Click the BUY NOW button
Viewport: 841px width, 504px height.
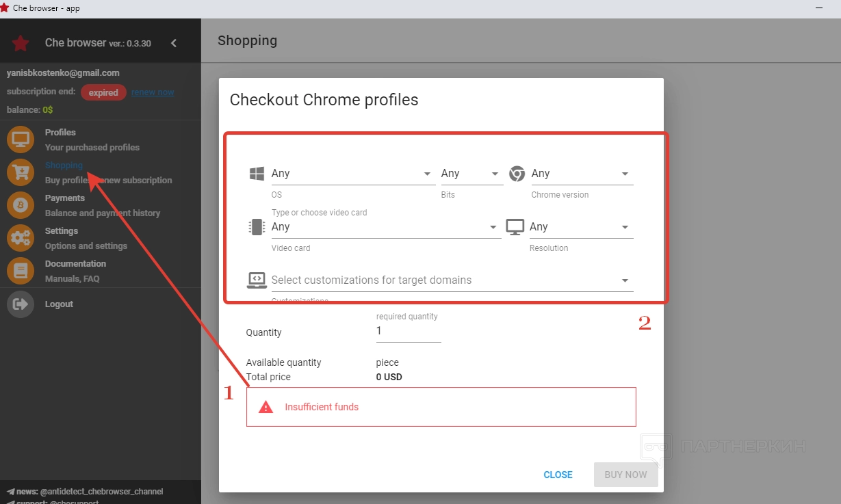pyautogui.click(x=626, y=475)
